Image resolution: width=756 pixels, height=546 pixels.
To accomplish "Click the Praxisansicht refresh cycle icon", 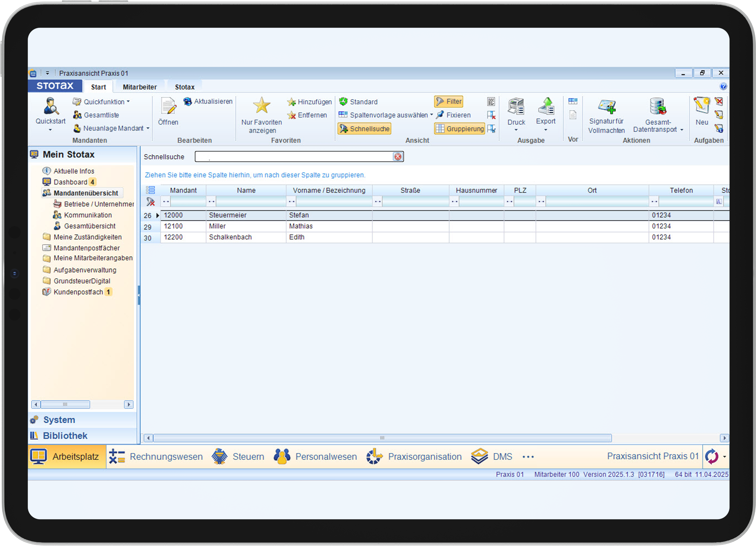I will [712, 456].
